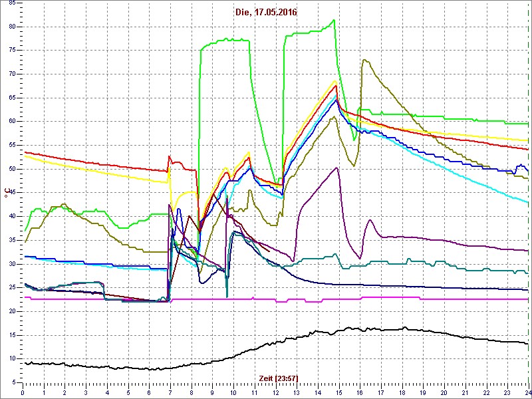Screen dimensions: 532x399
Task: Pick the 6 hour label on the time axis
Action: 149,392
